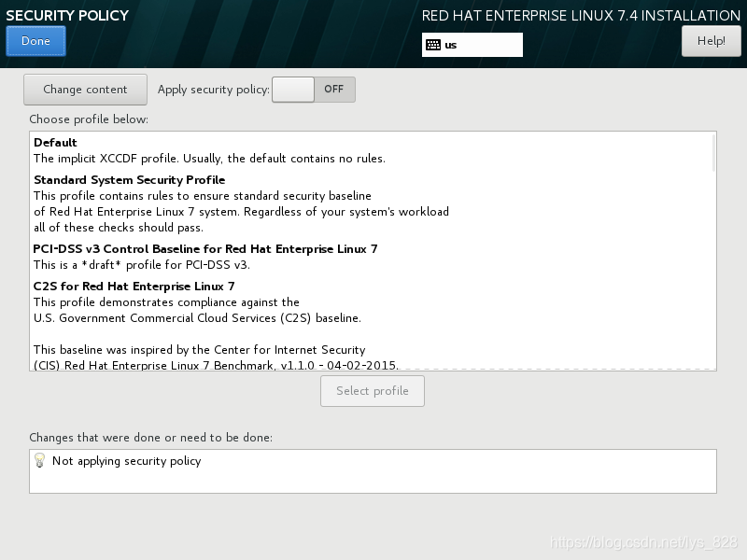
Task: Open the Help! documentation
Action: click(x=711, y=41)
